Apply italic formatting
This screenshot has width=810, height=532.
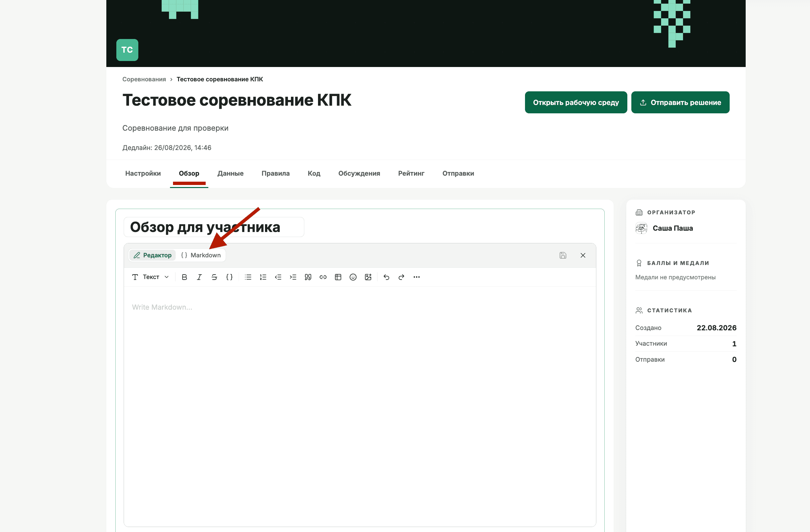tap(199, 277)
